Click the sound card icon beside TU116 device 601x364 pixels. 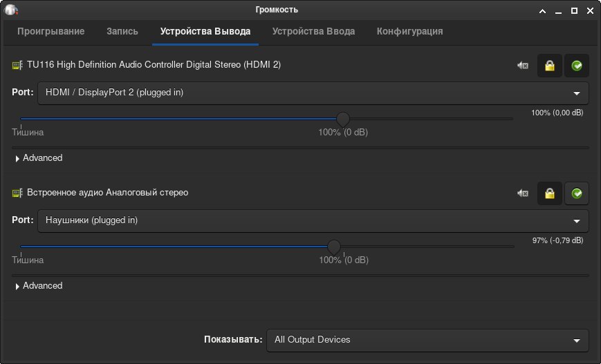point(17,65)
